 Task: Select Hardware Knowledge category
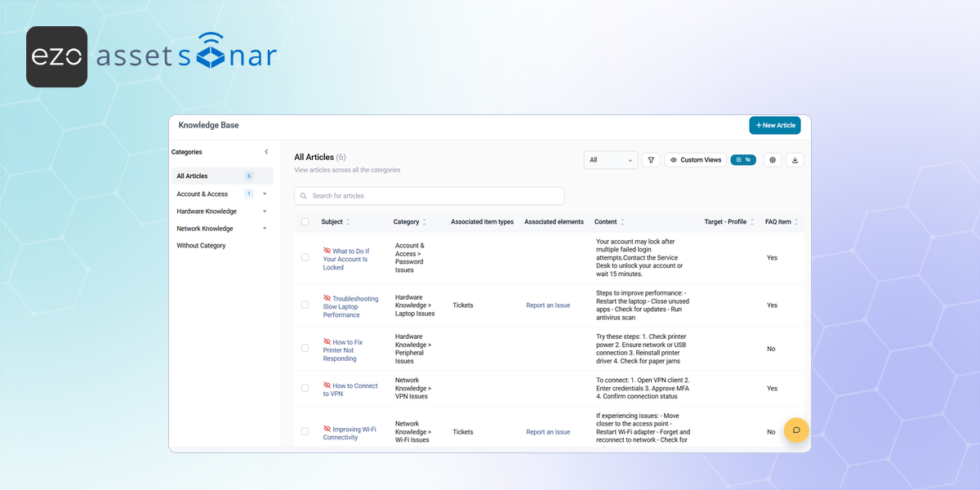coord(207,212)
